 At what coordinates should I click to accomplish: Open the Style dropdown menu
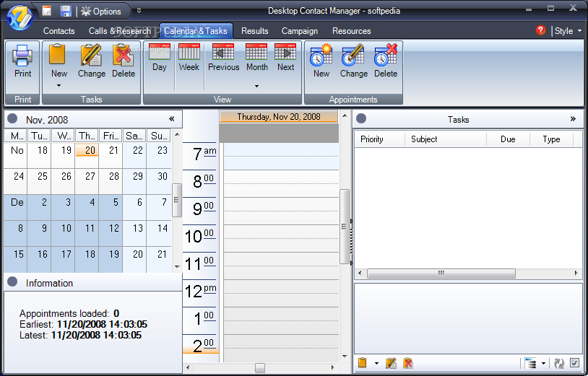(x=568, y=31)
